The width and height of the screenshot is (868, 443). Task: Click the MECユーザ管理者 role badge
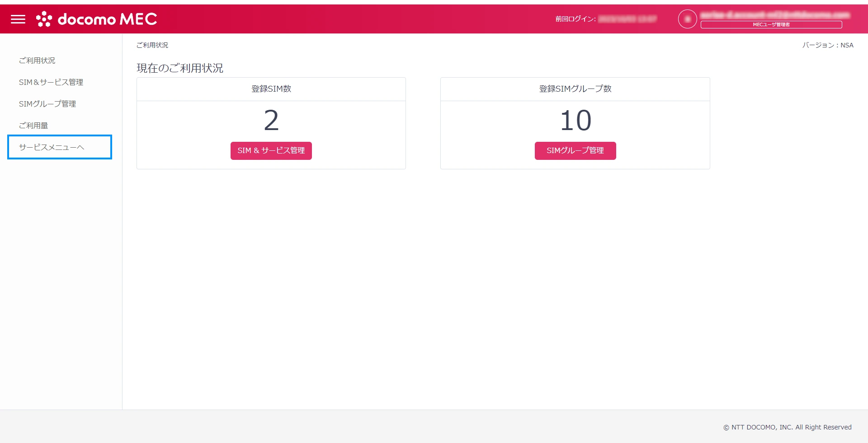point(771,25)
